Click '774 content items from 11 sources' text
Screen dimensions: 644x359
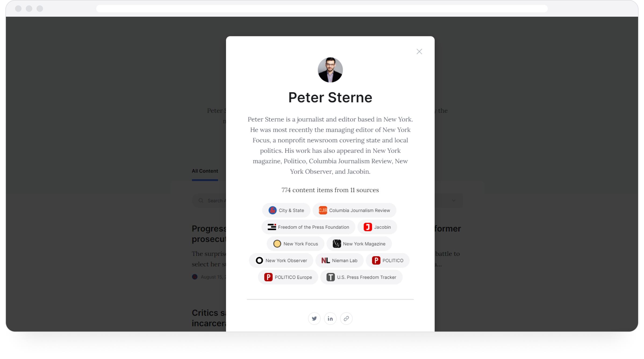click(x=330, y=190)
